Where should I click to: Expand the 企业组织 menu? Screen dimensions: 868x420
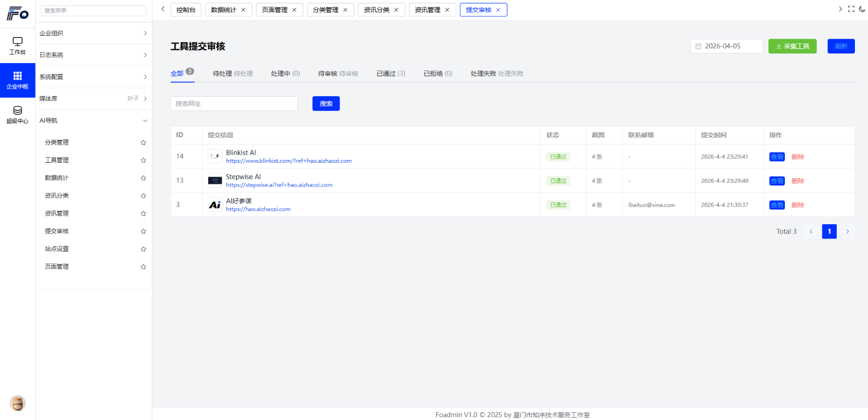(x=94, y=33)
